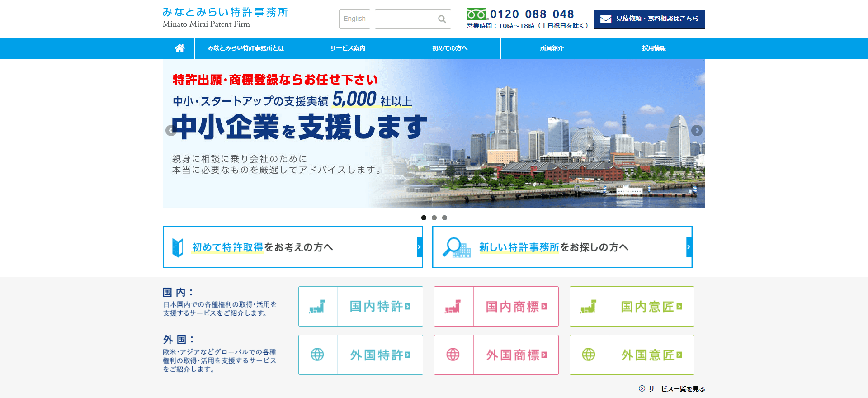Select first carousel dot
The image size is (868, 398).
[424, 218]
